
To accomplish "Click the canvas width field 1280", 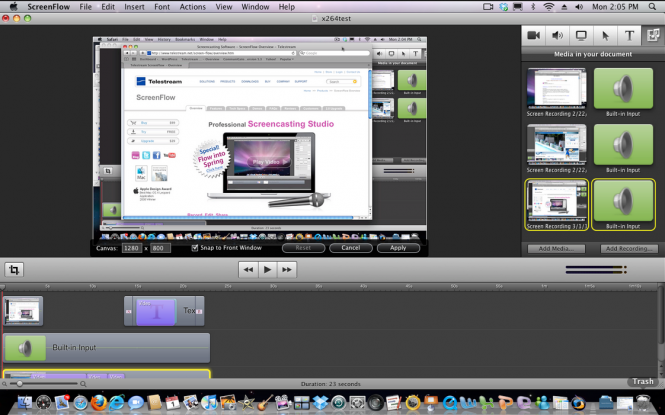I will pyautogui.click(x=131, y=248).
